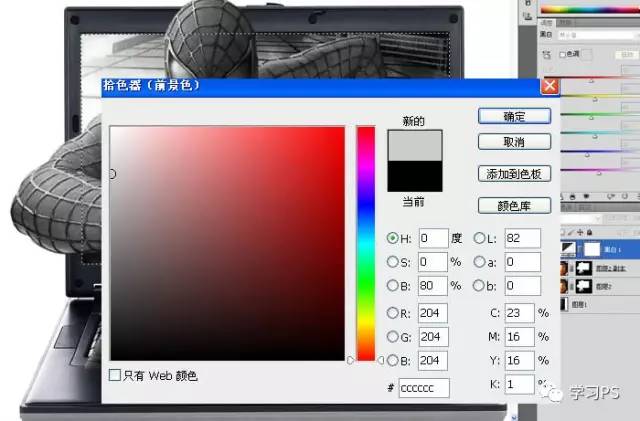Click the C cyan percentage field

[519, 312]
